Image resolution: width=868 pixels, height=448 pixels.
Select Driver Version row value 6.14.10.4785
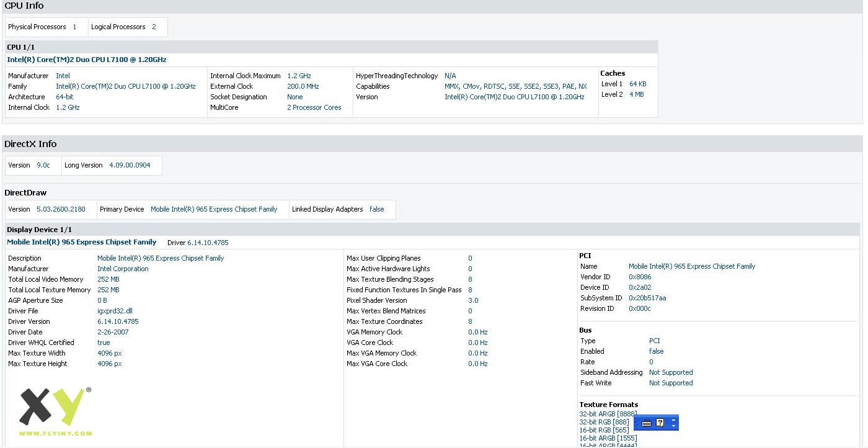pos(118,321)
